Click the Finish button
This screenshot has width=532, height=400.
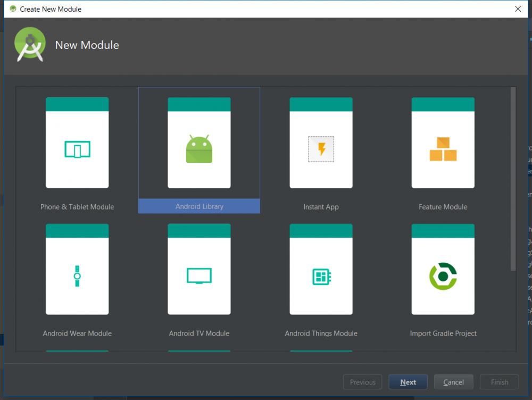(499, 382)
